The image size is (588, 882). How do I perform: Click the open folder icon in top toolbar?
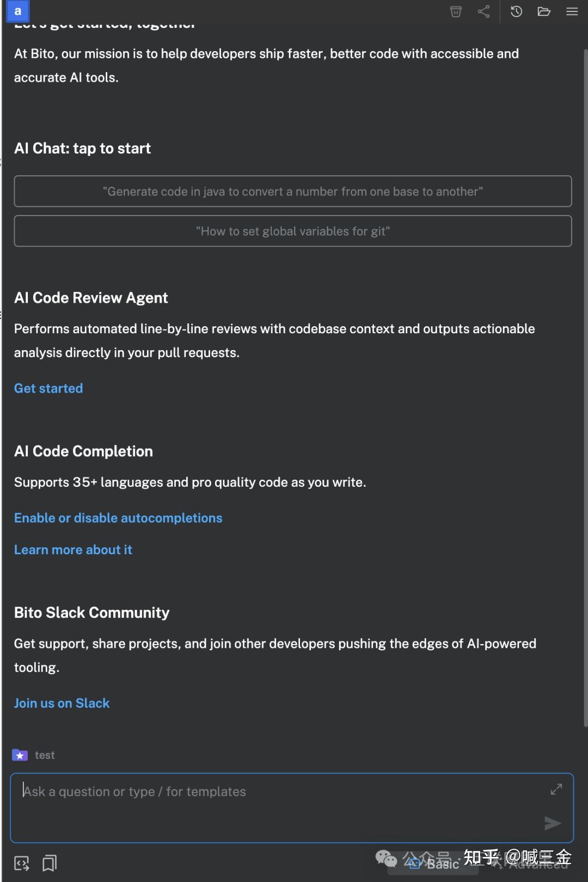(x=544, y=11)
